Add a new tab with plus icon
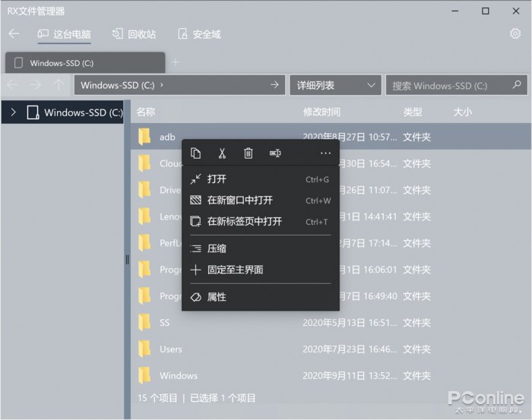The width and height of the screenshot is (532, 420). tap(176, 62)
